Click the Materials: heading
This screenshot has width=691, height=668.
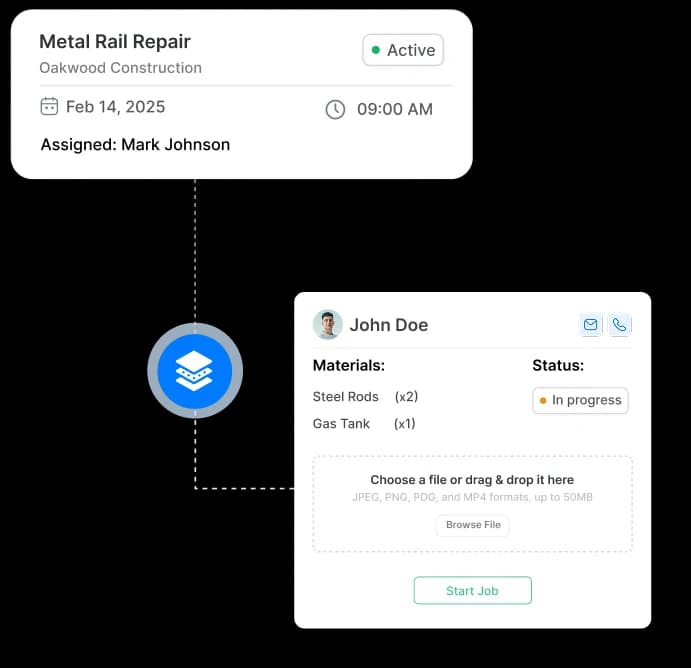[349, 365]
